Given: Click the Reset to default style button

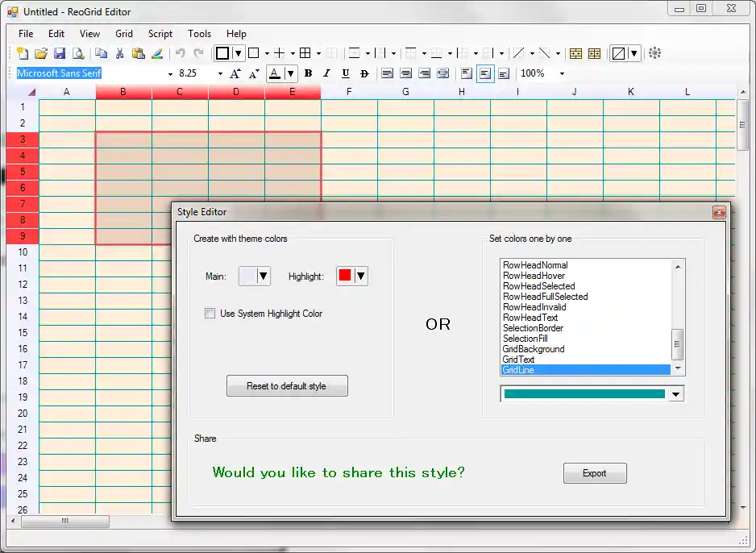Looking at the screenshot, I should tap(287, 385).
